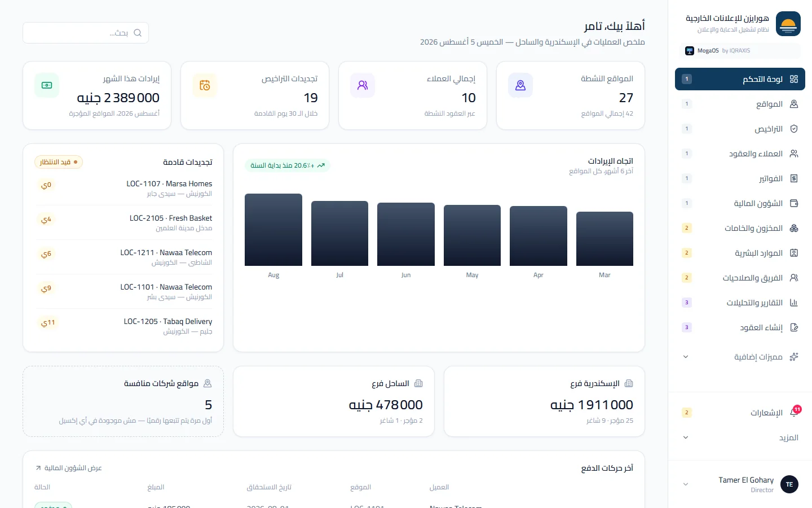The height and width of the screenshot is (508, 812).
Task: Click the إنشاء العقود document edit icon
Action: [x=794, y=327]
